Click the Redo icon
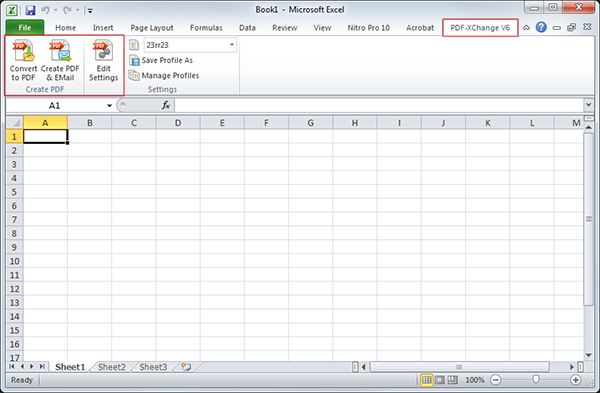600x393 pixels. pyautogui.click(x=67, y=10)
